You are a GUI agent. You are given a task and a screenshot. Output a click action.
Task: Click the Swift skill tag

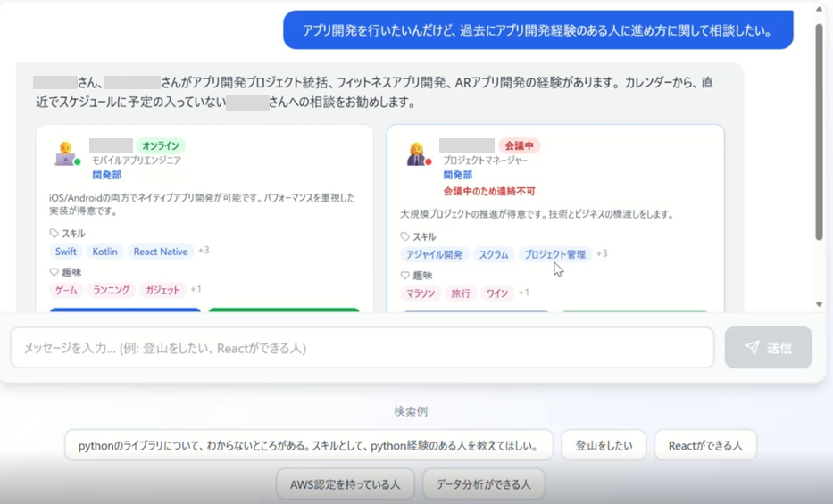(66, 252)
